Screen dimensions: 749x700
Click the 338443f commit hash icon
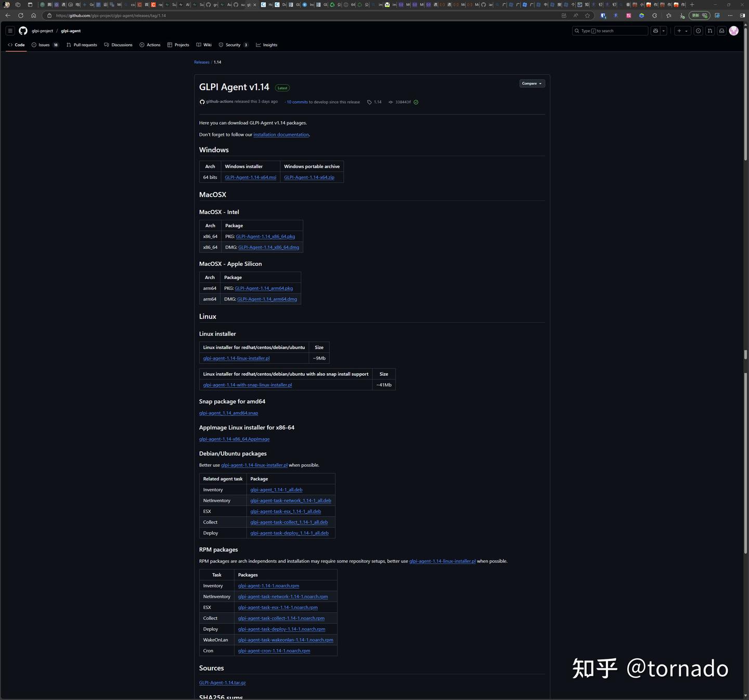coord(391,102)
